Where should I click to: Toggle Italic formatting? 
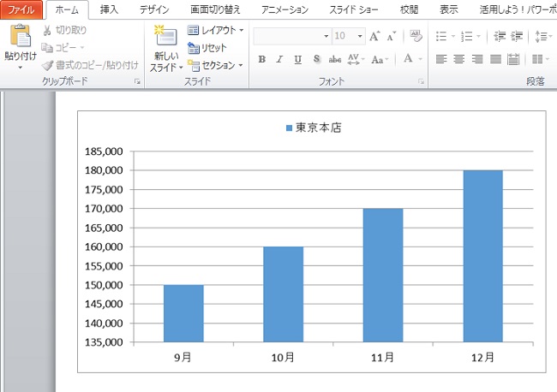tap(279, 59)
